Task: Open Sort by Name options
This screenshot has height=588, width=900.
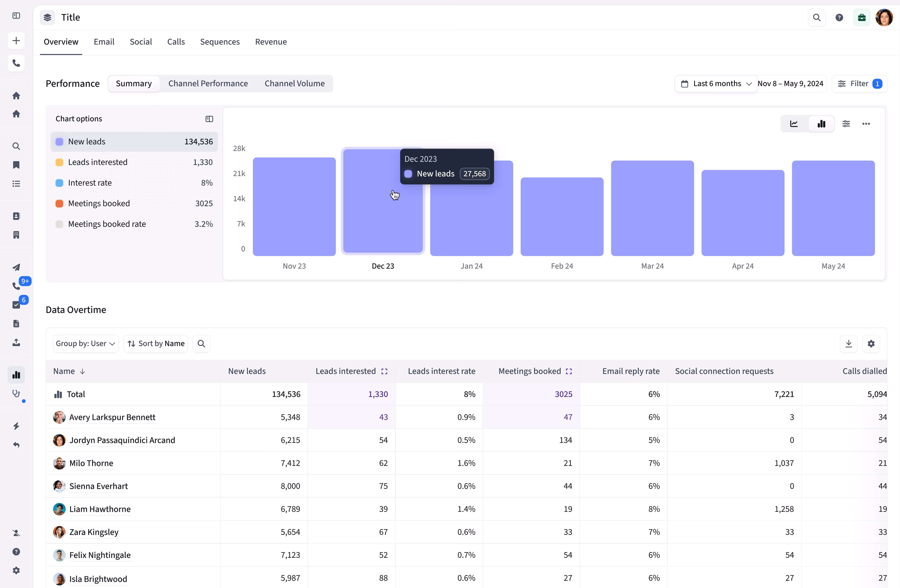Action: (x=156, y=344)
